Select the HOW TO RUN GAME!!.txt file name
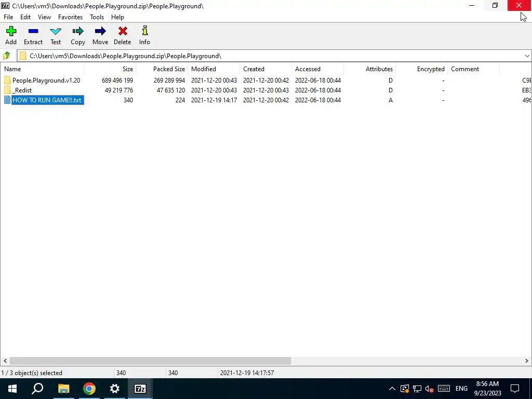 [x=47, y=100]
